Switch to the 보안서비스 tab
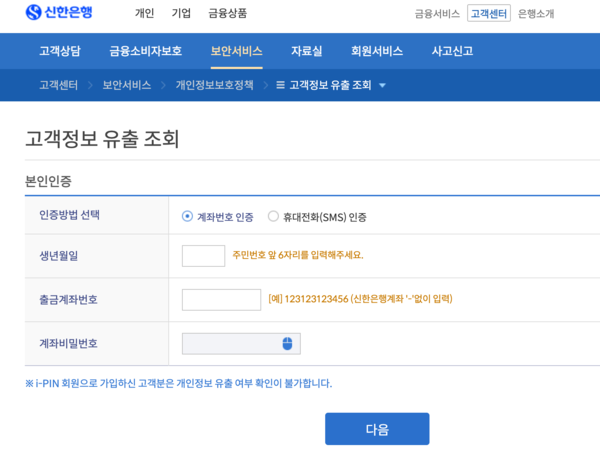The image size is (600, 458). [236, 51]
